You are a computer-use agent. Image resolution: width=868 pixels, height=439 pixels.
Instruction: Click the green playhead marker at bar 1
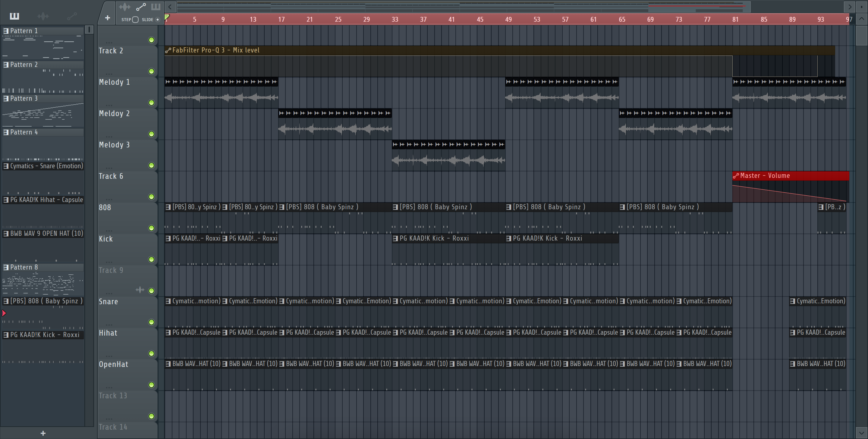(167, 17)
